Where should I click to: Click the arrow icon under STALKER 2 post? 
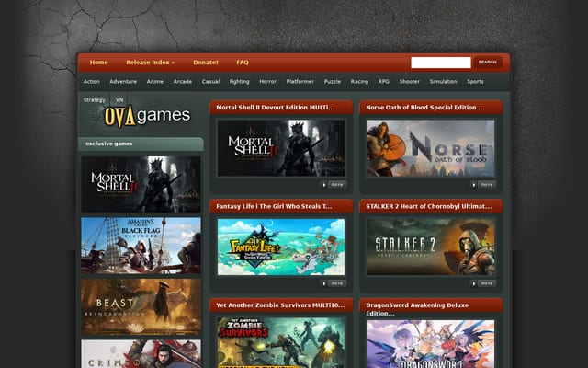(474, 283)
